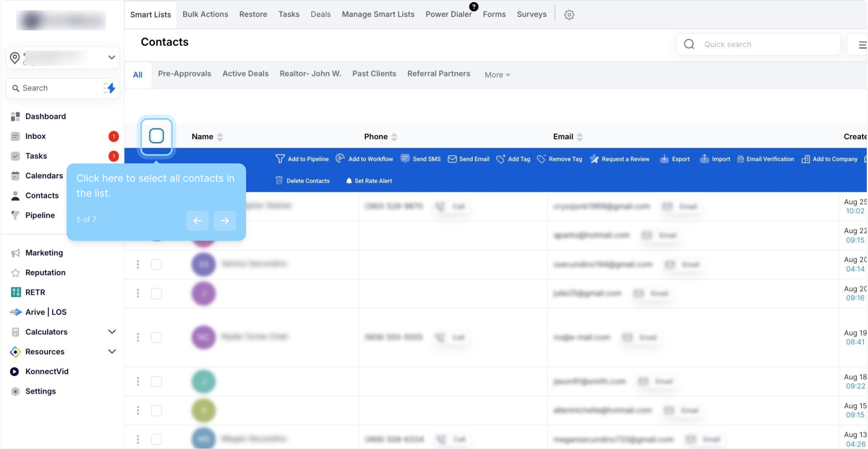
Task: Click the Export download icon
Action: coord(664,159)
